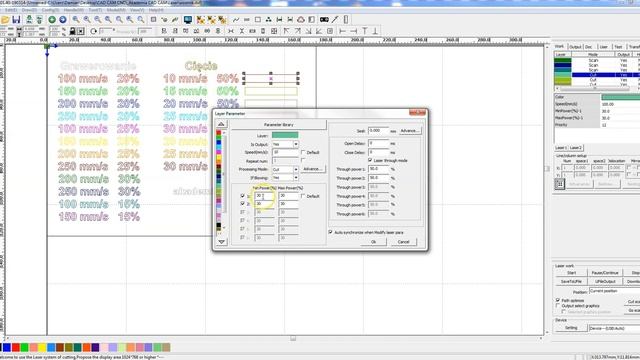Click the Parameter library button

pyautogui.click(x=279, y=124)
